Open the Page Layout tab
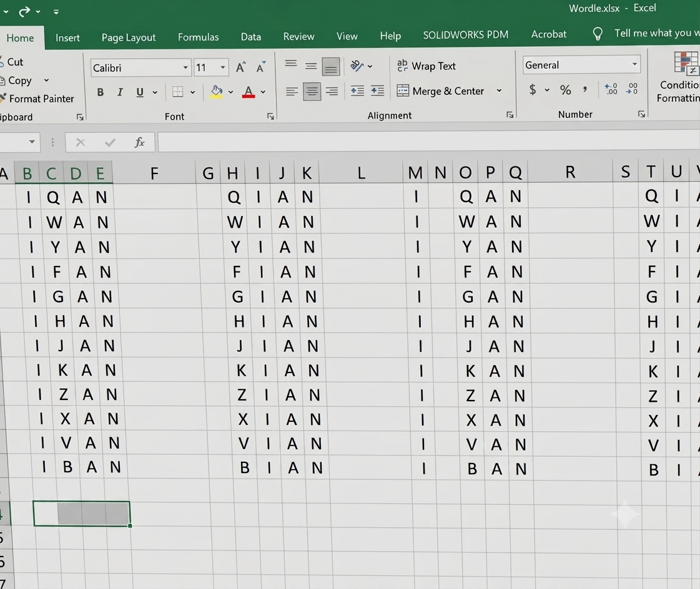The image size is (700, 589). [x=129, y=37]
